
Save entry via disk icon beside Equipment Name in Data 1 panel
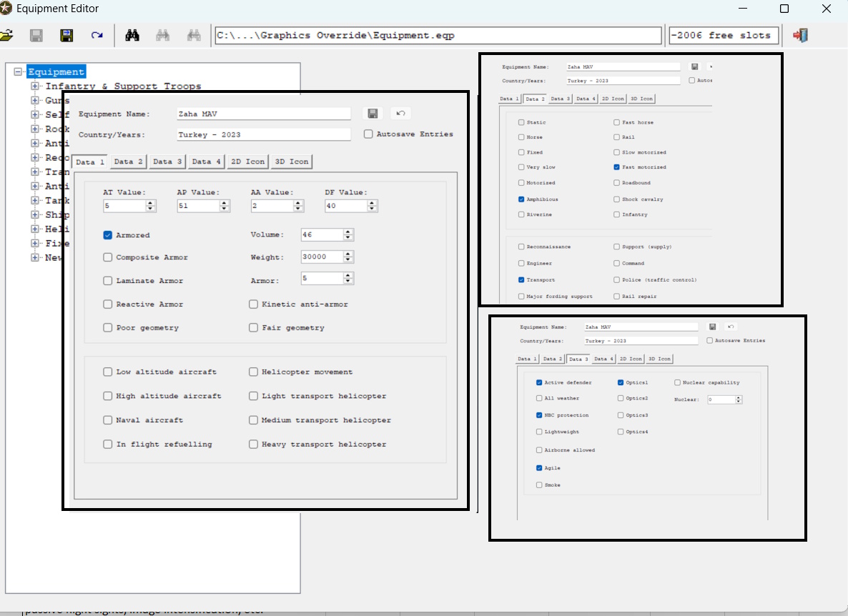point(373,114)
